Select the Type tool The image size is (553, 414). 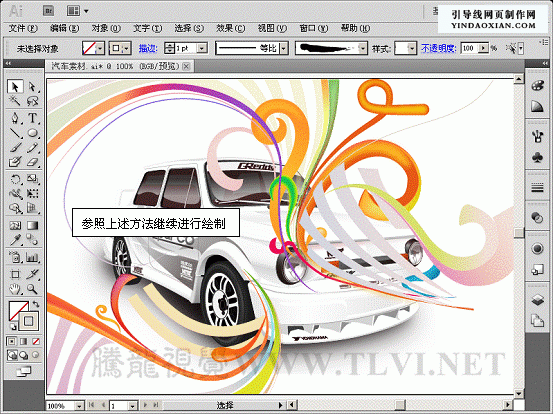click(x=32, y=118)
